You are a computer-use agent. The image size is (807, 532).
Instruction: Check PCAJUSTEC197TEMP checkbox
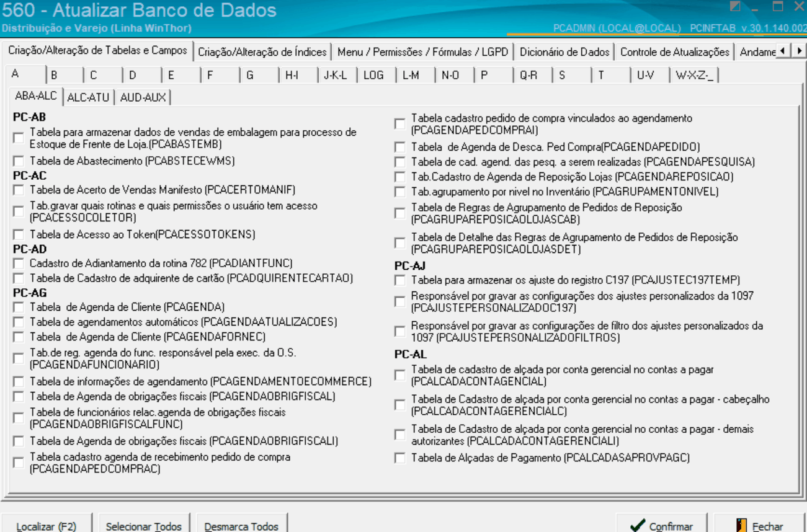[x=400, y=280]
